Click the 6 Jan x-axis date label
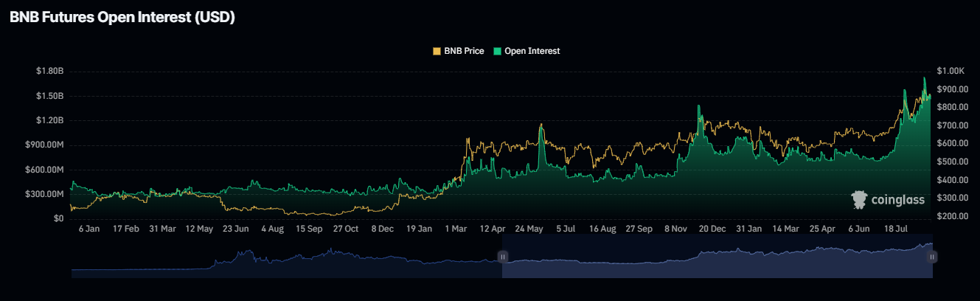The height and width of the screenshot is (301, 980). click(89, 229)
